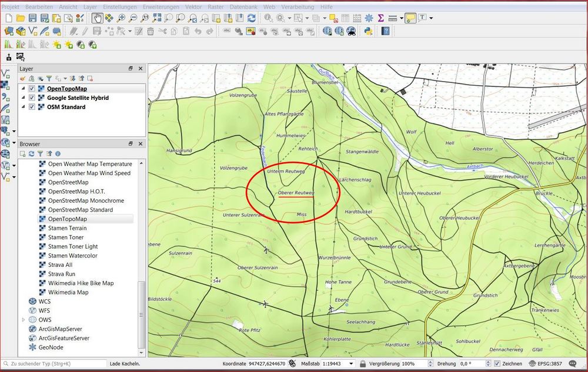Click the Zoom In magnifier tool
Screen dimensions: 588x372
pyautogui.click(x=121, y=18)
